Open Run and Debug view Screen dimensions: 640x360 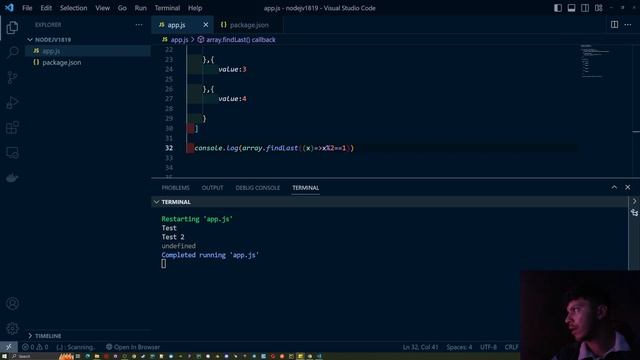pyautogui.click(x=12, y=102)
